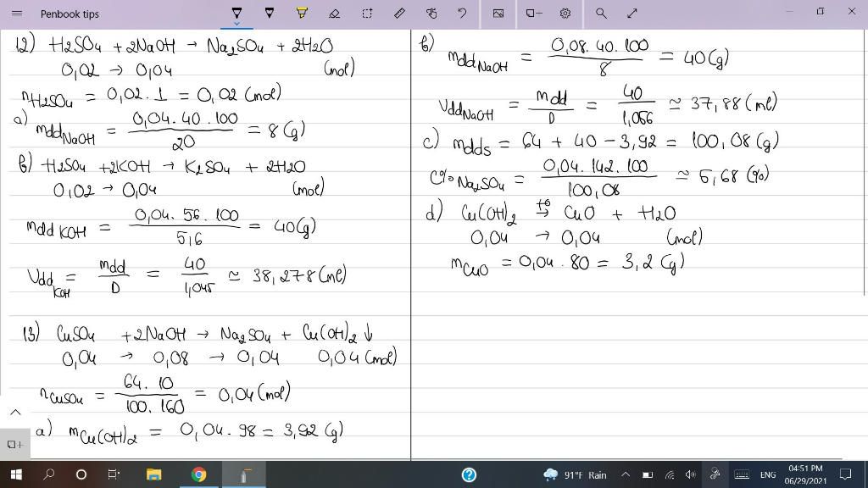The height and width of the screenshot is (488, 868).
Task: Open File Explorer from taskbar
Action: 153,474
